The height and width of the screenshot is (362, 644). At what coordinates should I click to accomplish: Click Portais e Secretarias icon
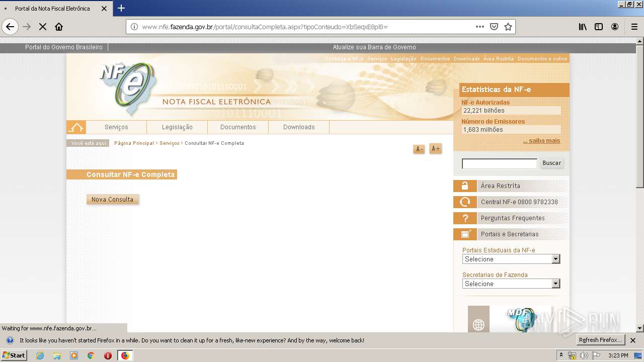coord(465,234)
